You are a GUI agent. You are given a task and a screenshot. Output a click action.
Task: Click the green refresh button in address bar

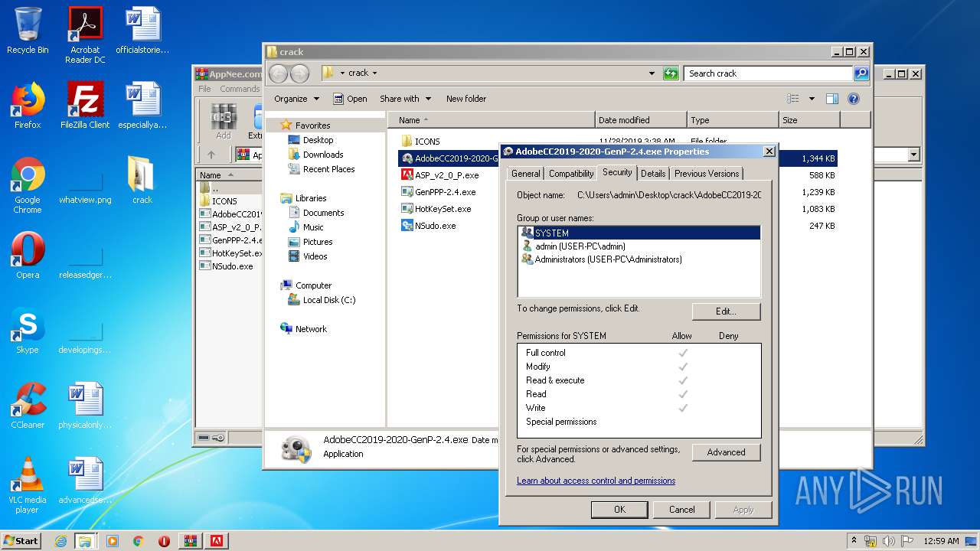[x=671, y=73]
